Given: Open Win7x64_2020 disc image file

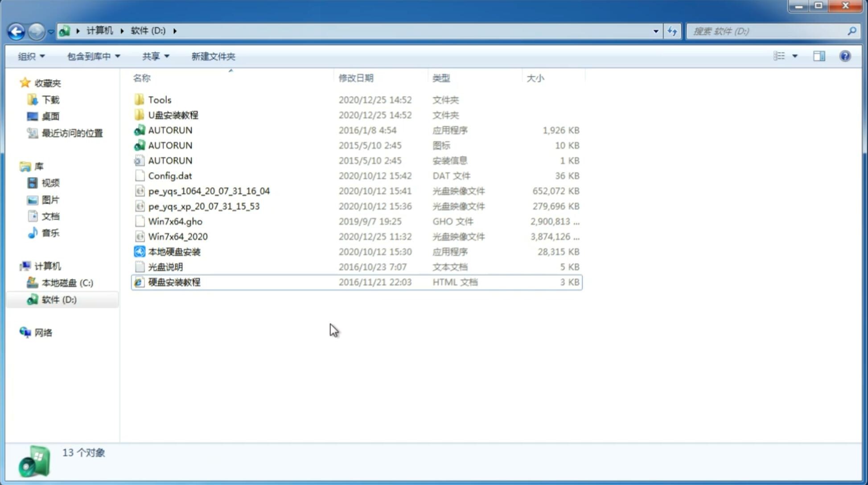Looking at the screenshot, I should coord(177,236).
